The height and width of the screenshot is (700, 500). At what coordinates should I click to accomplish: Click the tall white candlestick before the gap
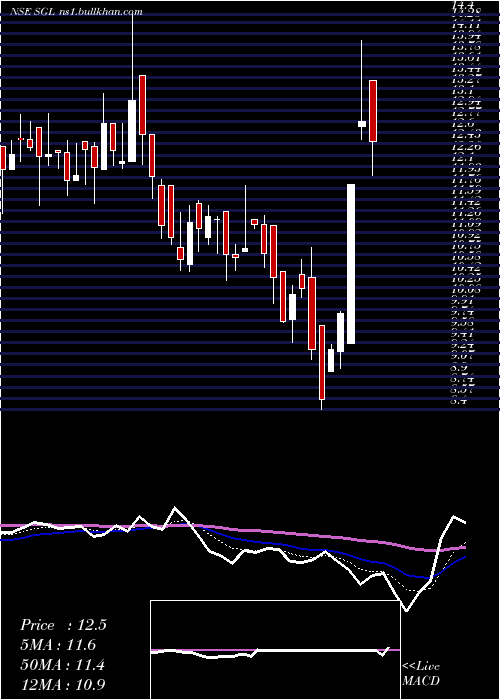click(x=351, y=264)
